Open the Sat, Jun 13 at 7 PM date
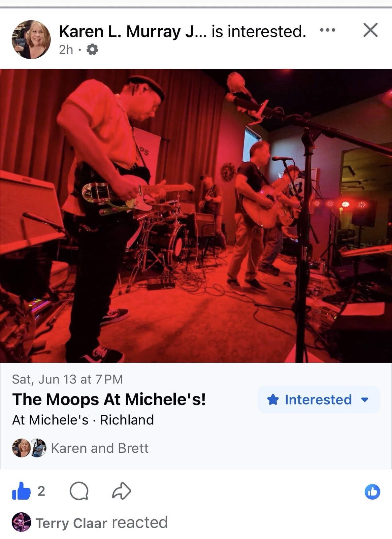The image size is (392, 539). point(67,379)
